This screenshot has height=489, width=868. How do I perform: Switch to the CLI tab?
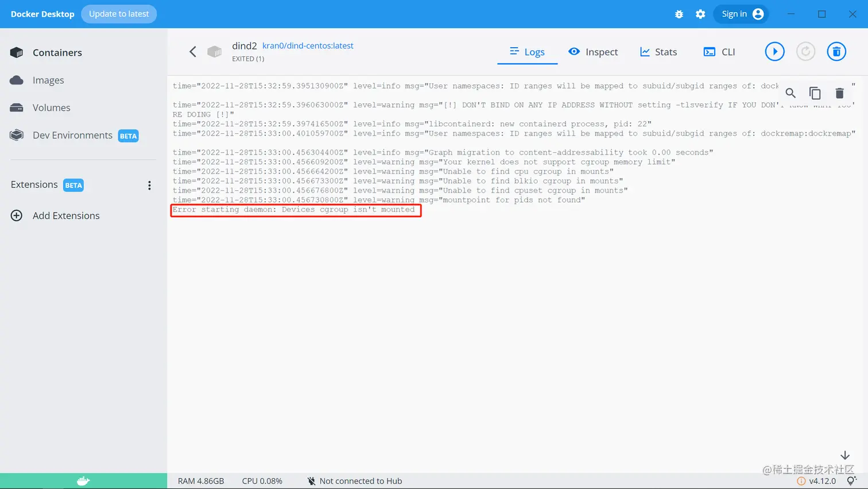tap(719, 52)
